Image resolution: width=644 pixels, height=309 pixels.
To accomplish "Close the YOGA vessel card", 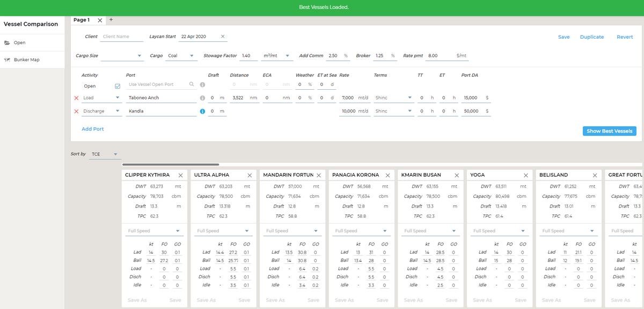I will pyautogui.click(x=526, y=175).
